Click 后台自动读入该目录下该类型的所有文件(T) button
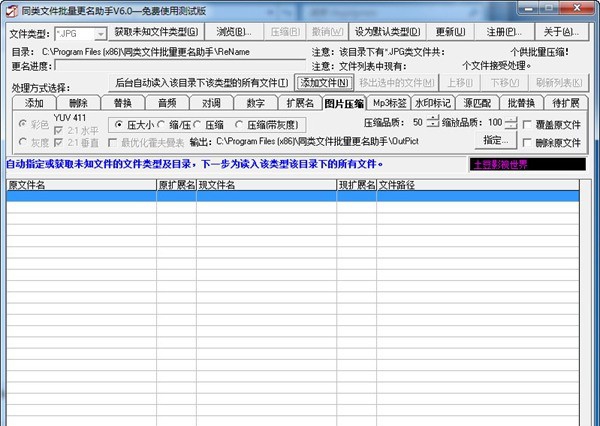Viewport: 600px width, 426px height. pyautogui.click(x=201, y=83)
